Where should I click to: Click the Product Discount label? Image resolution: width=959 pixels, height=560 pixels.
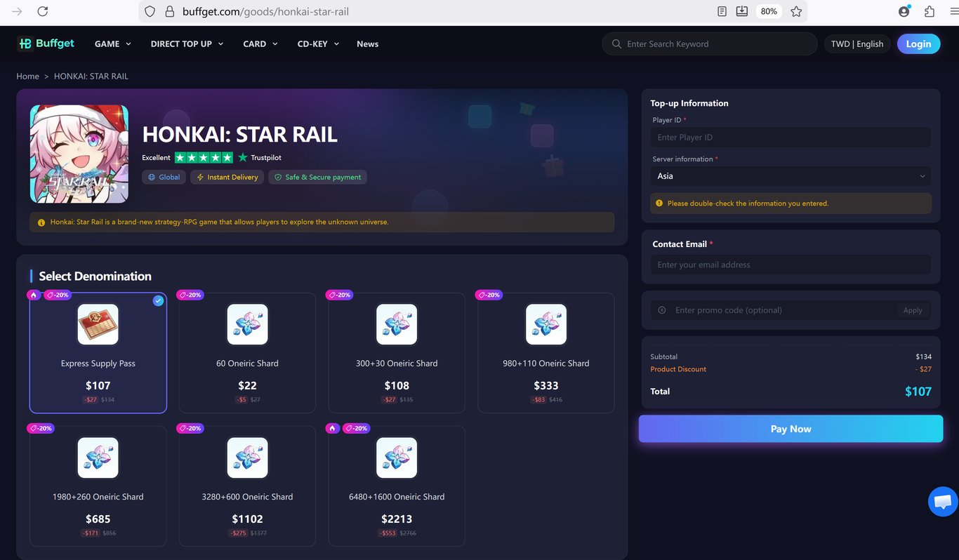(x=678, y=369)
